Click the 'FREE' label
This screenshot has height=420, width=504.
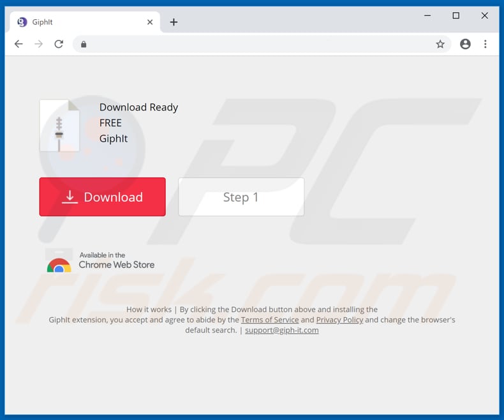point(110,123)
